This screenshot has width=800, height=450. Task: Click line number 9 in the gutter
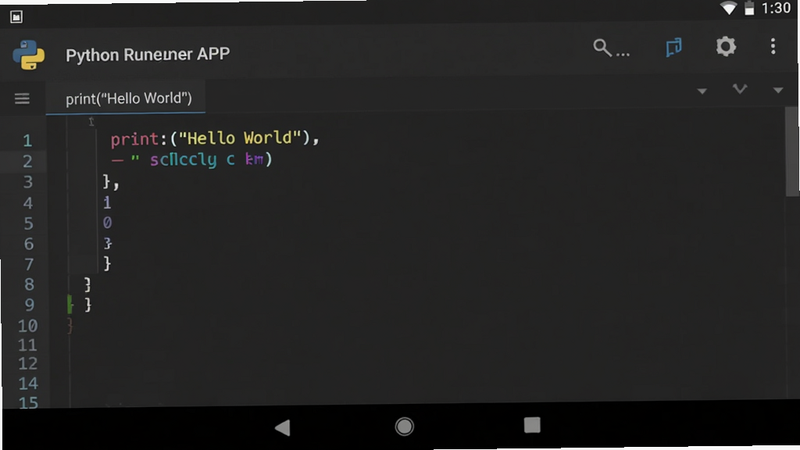(29, 305)
